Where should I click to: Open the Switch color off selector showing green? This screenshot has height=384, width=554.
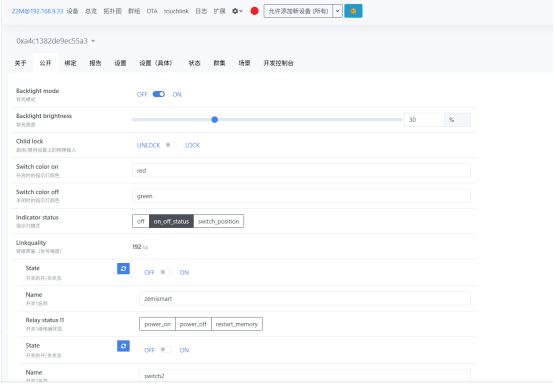[301, 196]
